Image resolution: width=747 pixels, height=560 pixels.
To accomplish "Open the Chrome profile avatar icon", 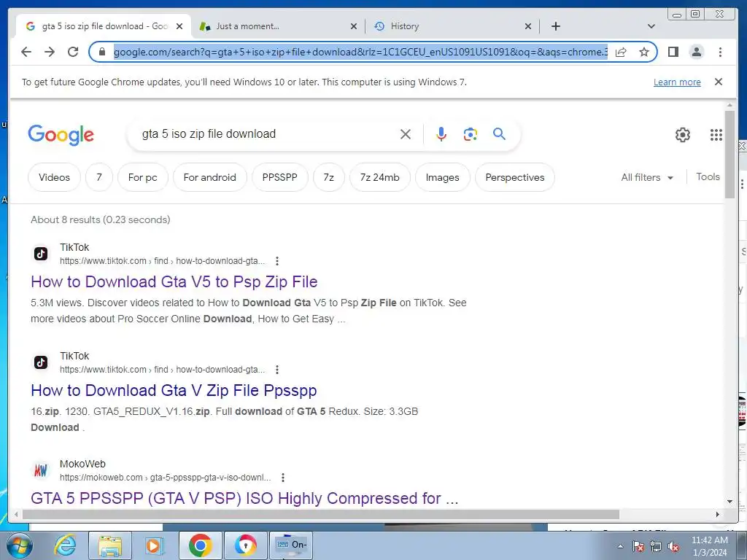I will pyautogui.click(x=697, y=52).
